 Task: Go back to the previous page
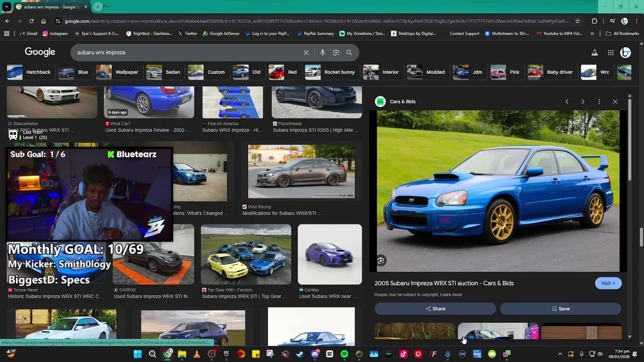7,21
